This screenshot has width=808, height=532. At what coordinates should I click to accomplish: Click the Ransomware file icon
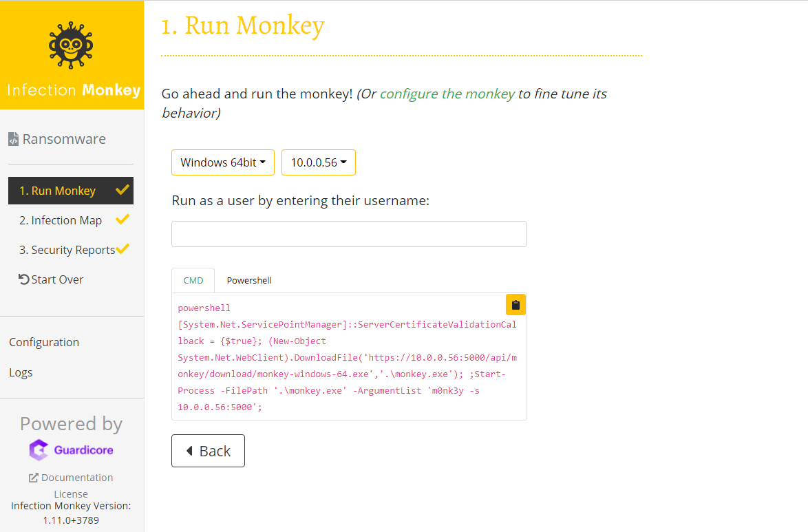click(x=13, y=139)
